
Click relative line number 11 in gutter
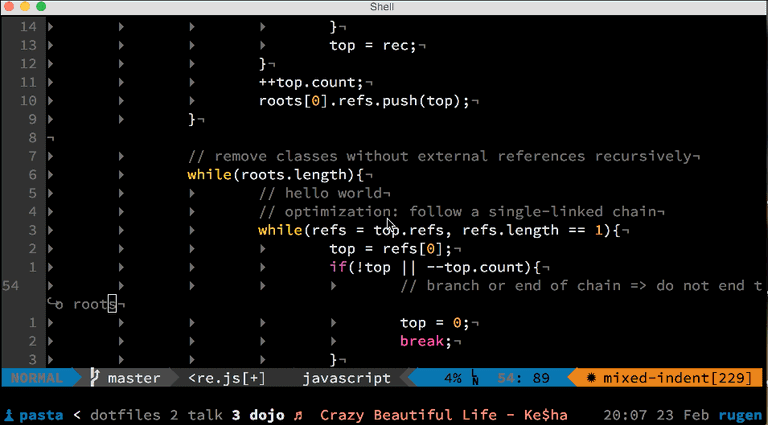pos(28,82)
